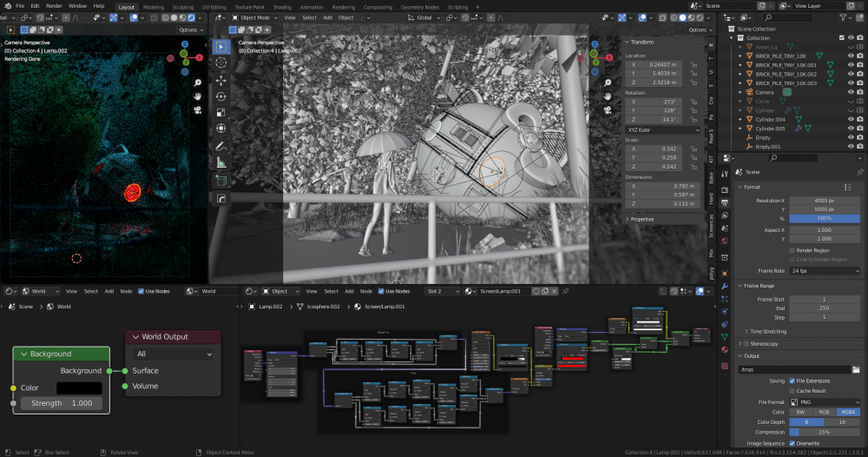Select the RGB color mode button
The height and width of the screenshot is (457, 868).
825,412
